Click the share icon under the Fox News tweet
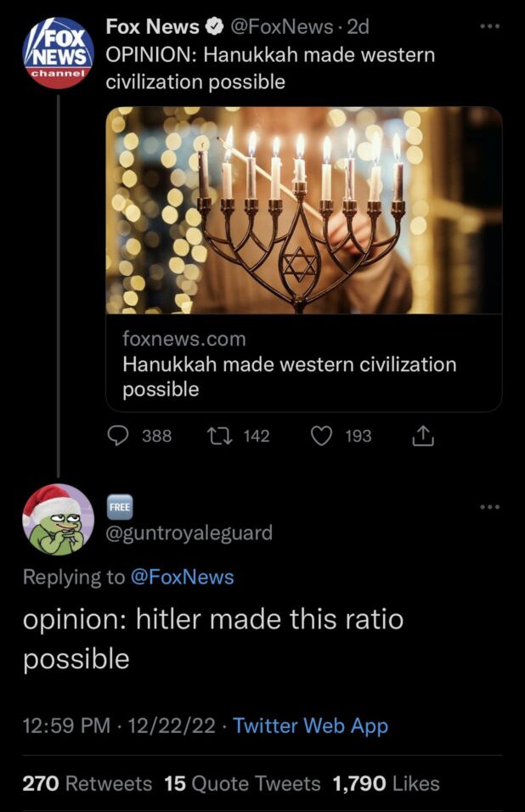This screenshot has height=812, width=525. click(x=422, y=436)
